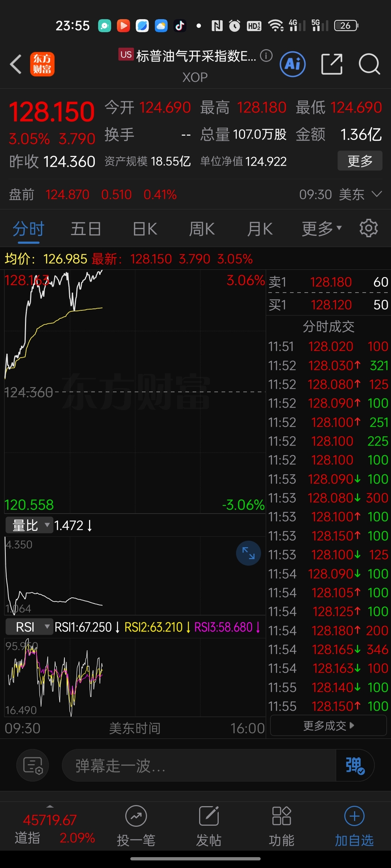
Task: Tap the 更多 quote details button
Action: pyautogui.click(x=360, y=161)
